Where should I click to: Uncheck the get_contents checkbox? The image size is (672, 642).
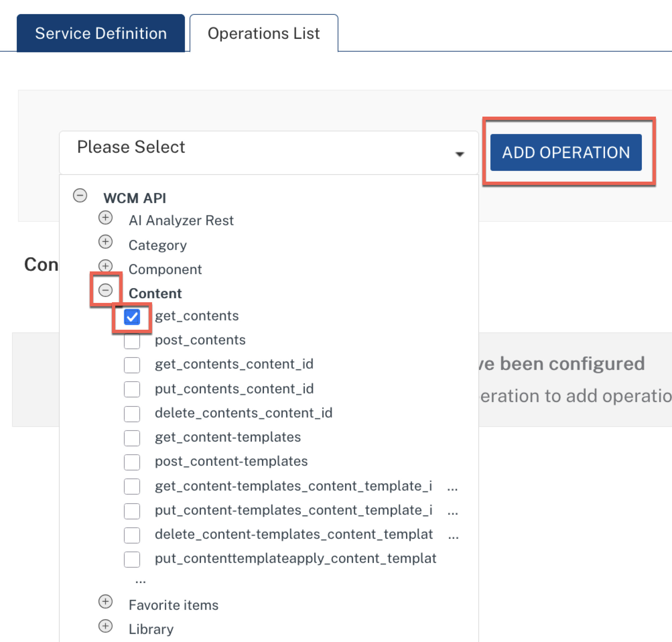(132, 317)
